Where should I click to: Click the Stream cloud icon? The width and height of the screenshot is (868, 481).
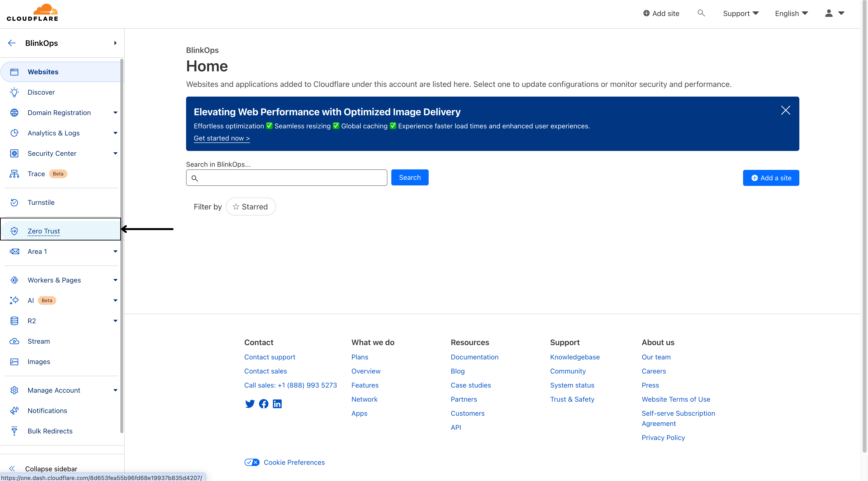click(14, 341)
